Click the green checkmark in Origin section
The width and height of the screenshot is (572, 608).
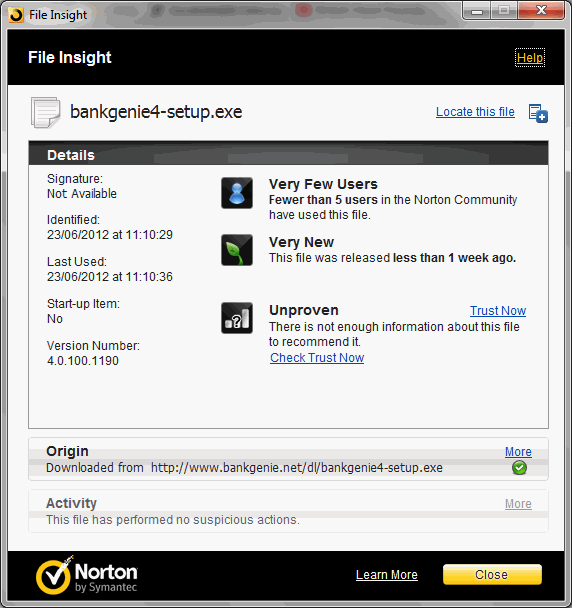coord(519,468)
